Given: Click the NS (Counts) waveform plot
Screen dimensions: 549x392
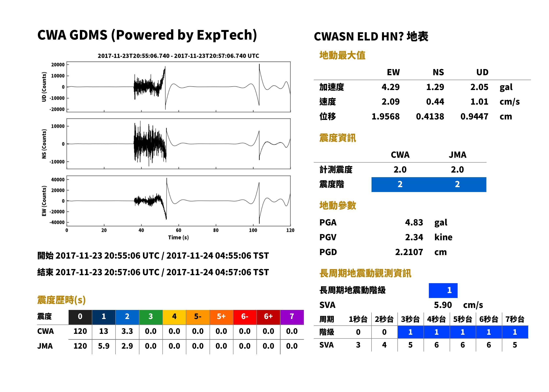Looking at the screenshot, I should coord(179,144).
